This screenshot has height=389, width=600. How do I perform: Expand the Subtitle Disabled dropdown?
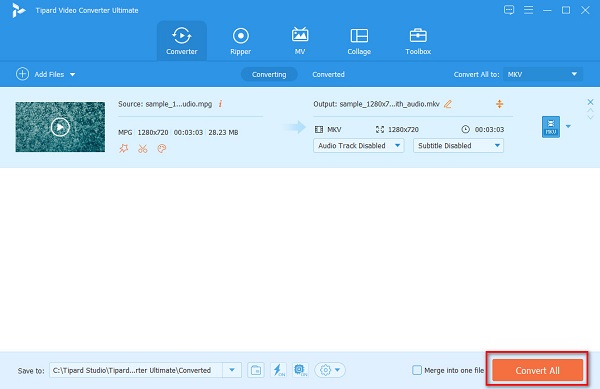[x=458, y=146]
